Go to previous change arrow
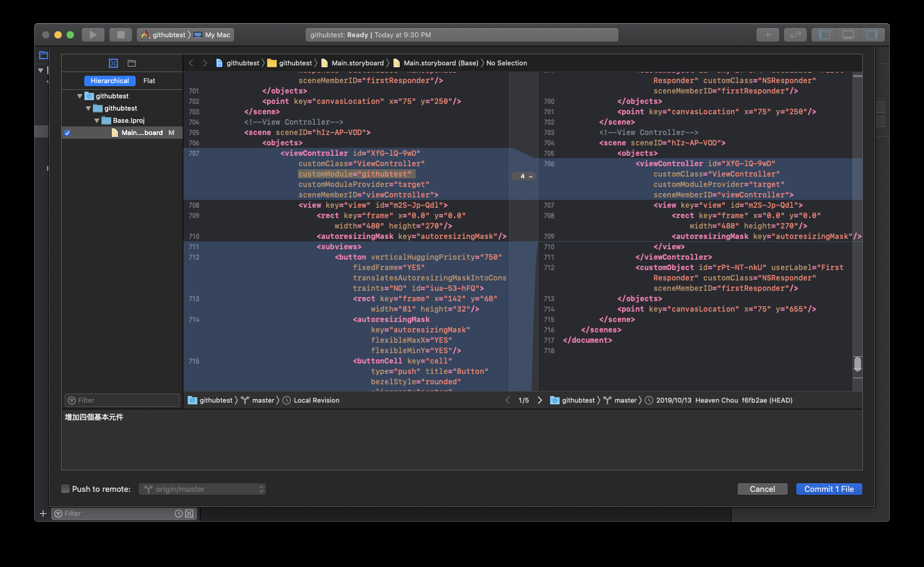 pyautogui.click(x=507, y=400)
